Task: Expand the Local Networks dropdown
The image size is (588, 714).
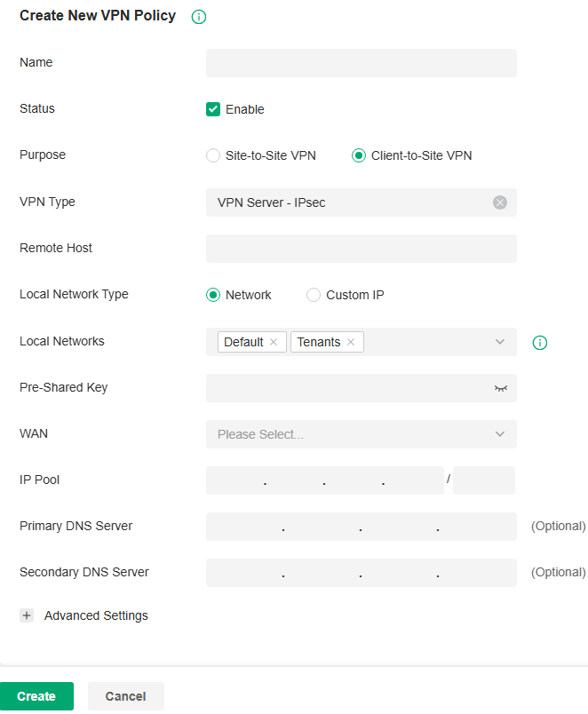Action: click(499, 341)
